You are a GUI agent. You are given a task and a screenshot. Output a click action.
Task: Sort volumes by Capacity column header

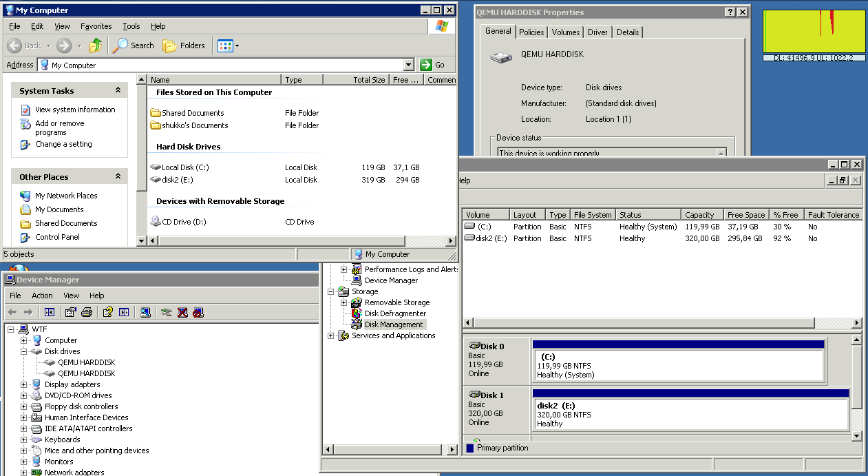click(x=703, y=215)
